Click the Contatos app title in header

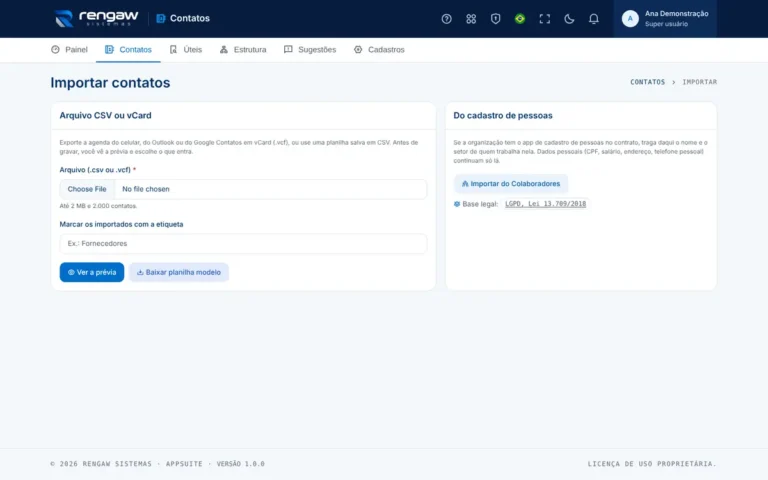[x=190, y=18]
